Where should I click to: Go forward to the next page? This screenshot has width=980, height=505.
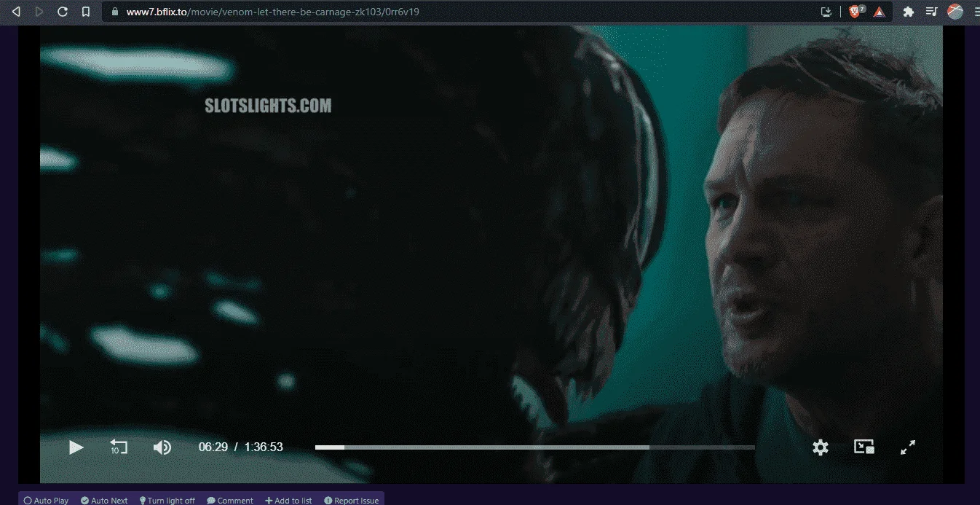coord(39,12)
